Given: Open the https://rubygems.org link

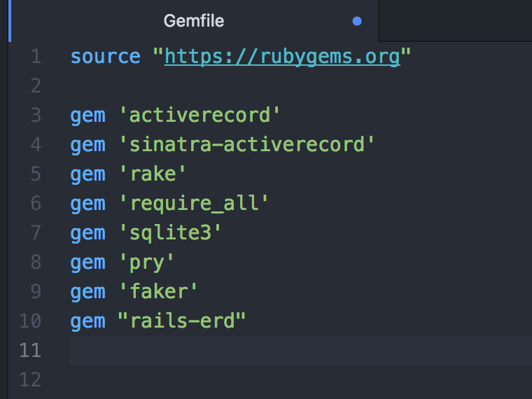Looking at the screenshot, I should coord(282,57).
